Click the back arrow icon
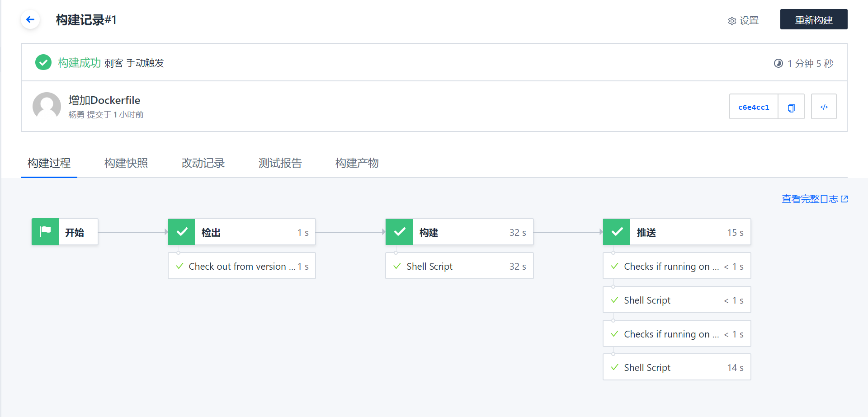868x417 pixels. click(x=30, y=19)
